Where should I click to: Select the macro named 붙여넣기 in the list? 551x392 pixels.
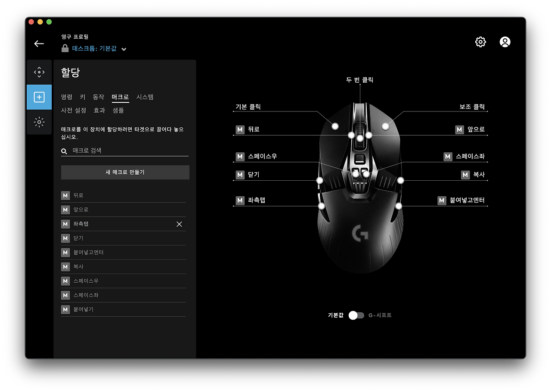pyautogui.click(x=124, y=309)
